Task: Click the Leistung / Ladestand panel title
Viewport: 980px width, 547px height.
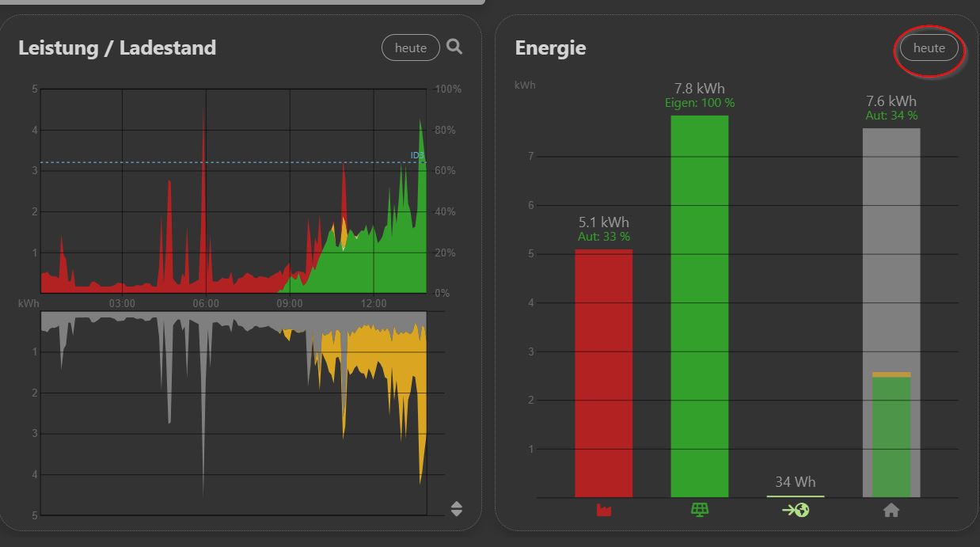Action: [x=117, y=47]
